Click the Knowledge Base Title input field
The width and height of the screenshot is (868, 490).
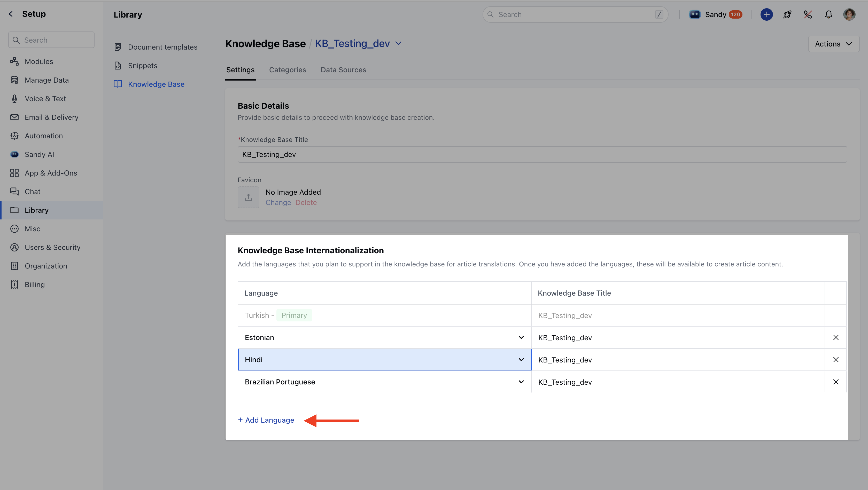tap(542, 154)
